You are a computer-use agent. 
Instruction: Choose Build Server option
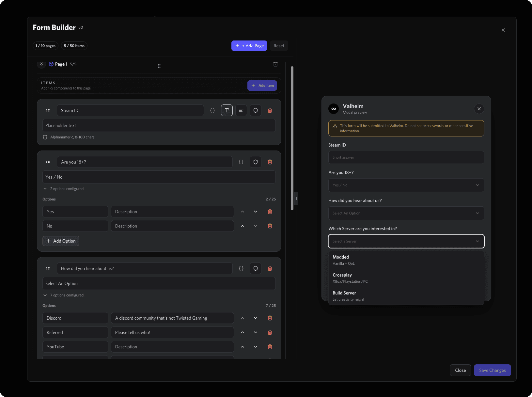(406, 296)
